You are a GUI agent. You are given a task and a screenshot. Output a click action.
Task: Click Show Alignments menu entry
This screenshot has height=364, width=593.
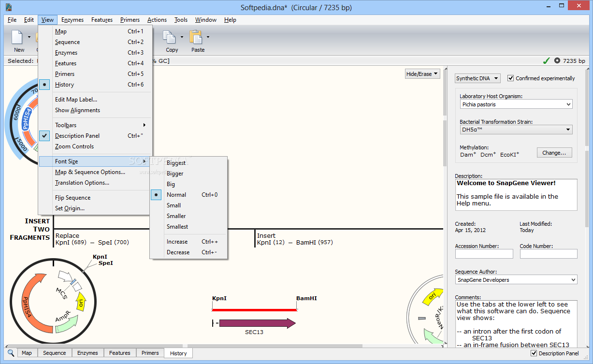96,110
